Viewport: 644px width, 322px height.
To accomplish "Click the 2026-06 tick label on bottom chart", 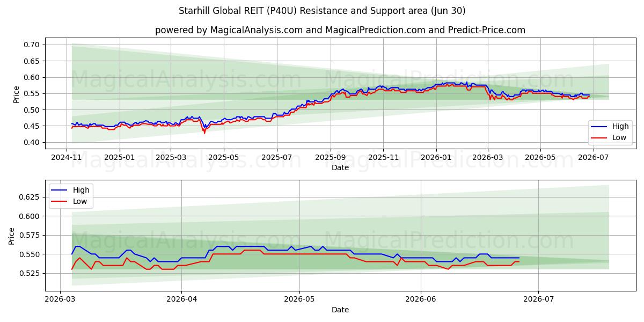I will (x=421, y=299).
